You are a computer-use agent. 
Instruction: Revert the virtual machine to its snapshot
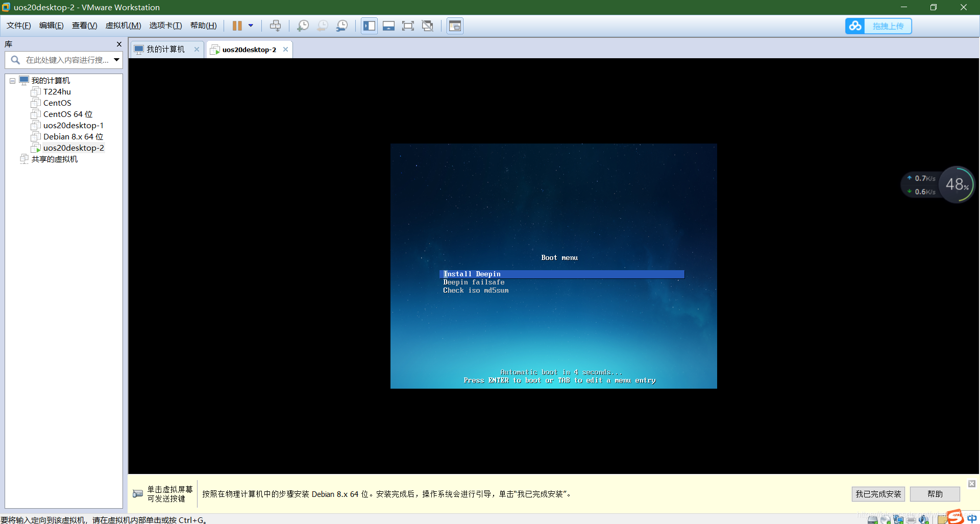click(x=323, y=26)
